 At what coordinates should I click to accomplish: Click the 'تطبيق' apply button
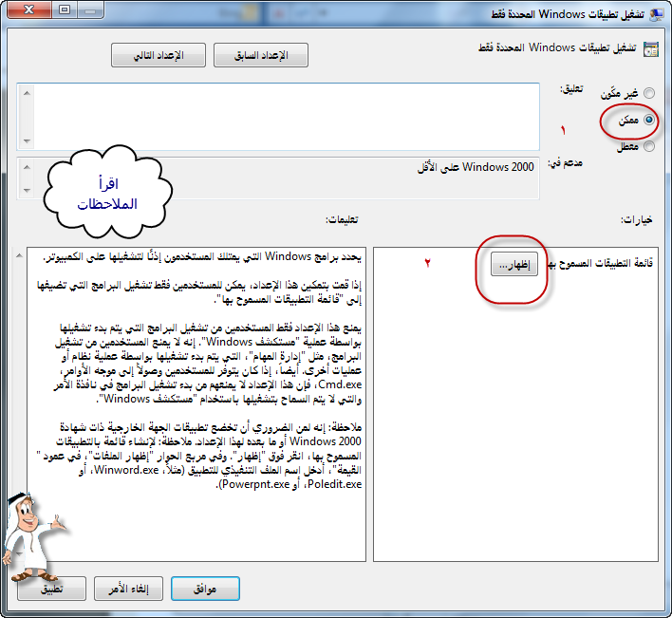52,589
